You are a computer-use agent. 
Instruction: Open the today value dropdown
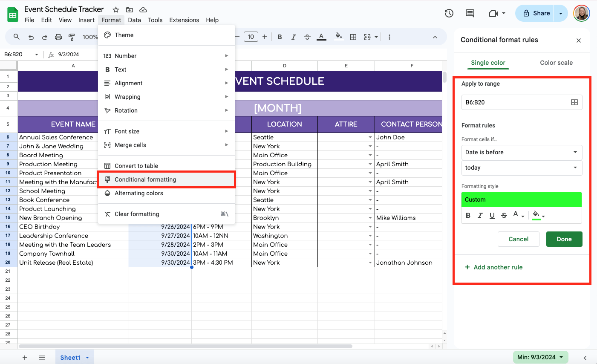pos(522,168)
